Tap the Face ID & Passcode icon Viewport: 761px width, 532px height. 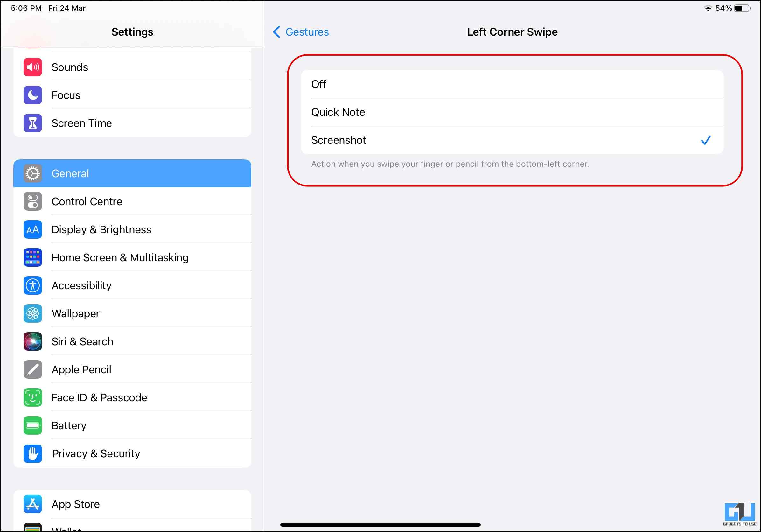32,398
